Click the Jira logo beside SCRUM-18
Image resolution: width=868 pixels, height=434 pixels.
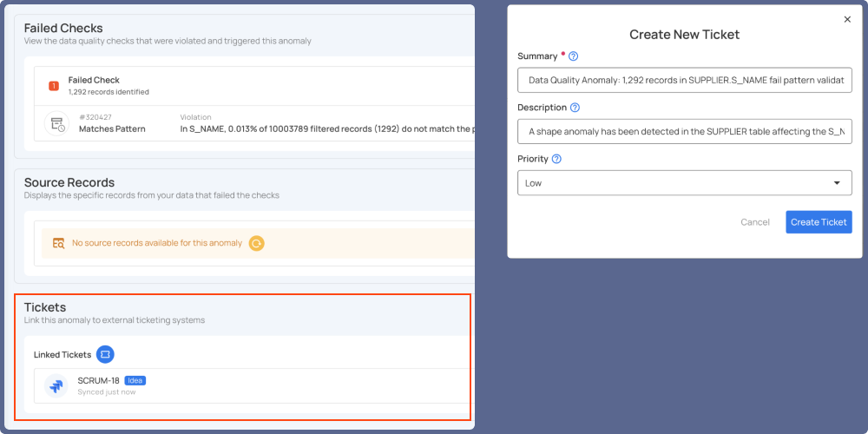56,386
